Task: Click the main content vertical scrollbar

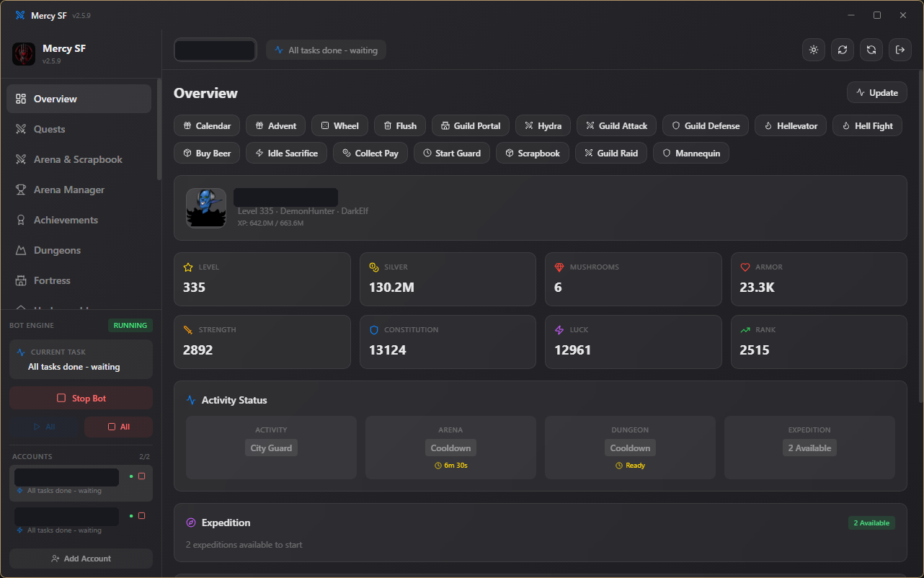Action: [x=921, y=236]
